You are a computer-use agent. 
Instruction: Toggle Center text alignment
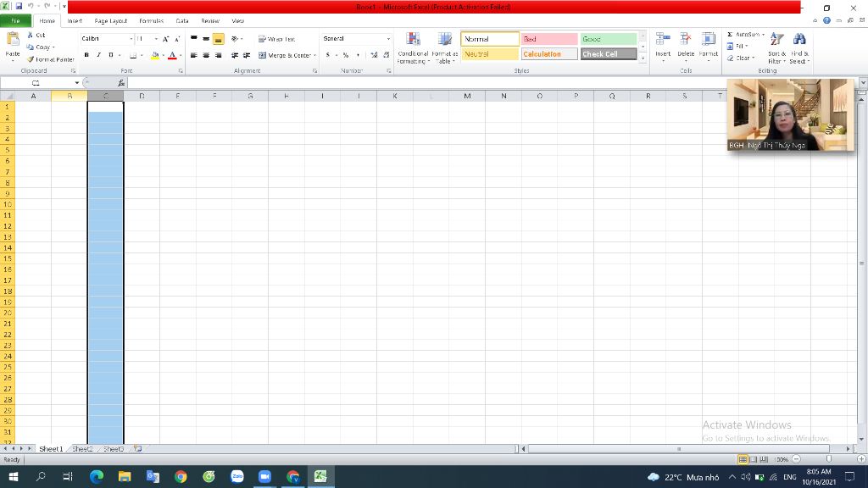[x=206, y=55]
